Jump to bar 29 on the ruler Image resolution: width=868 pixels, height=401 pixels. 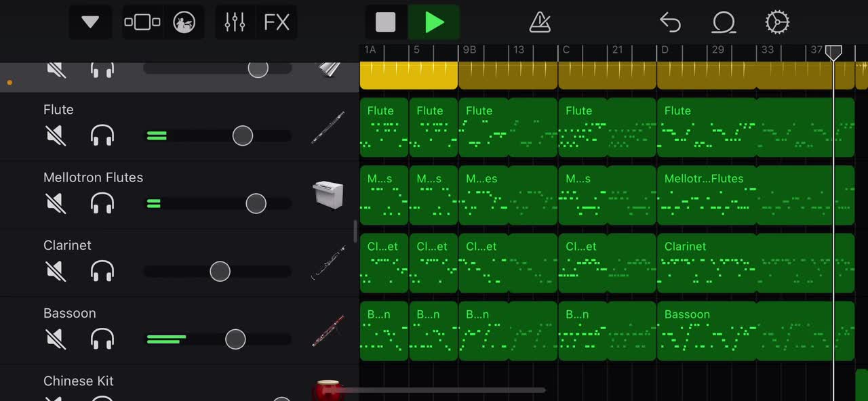[718, 50]
